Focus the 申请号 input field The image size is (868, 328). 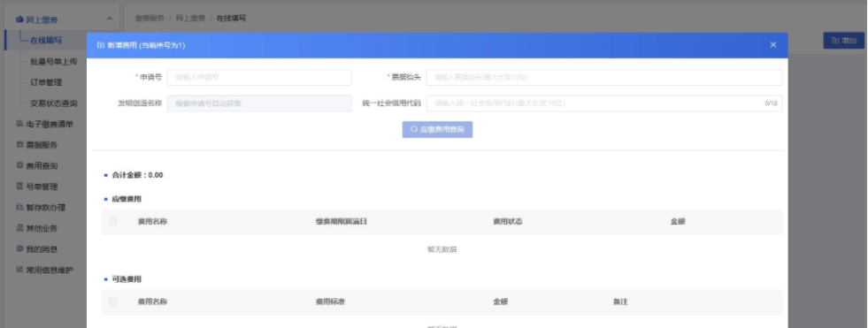(x=259, y=78)
